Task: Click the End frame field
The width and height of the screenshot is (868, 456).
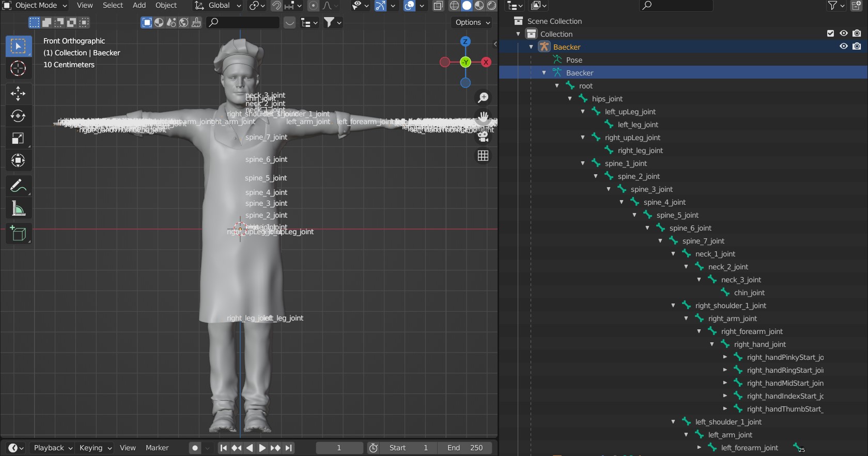Action: click(x=464, y=448)
